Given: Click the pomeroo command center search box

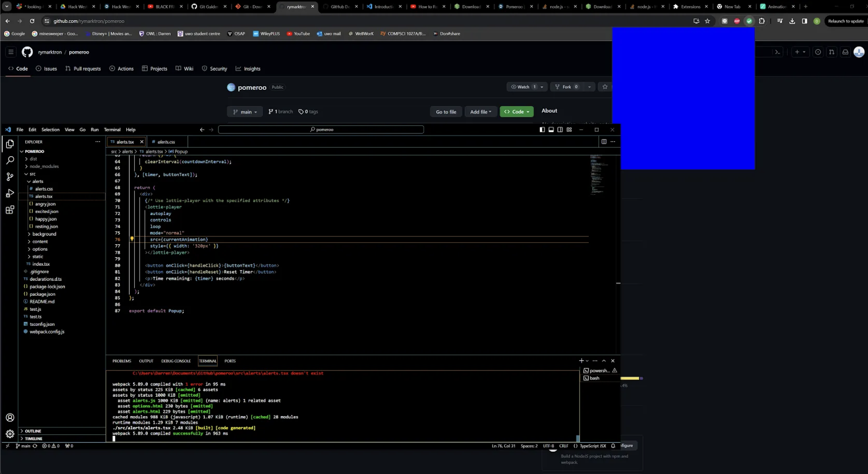Looking at the screenshot, I should click(321, 129).
